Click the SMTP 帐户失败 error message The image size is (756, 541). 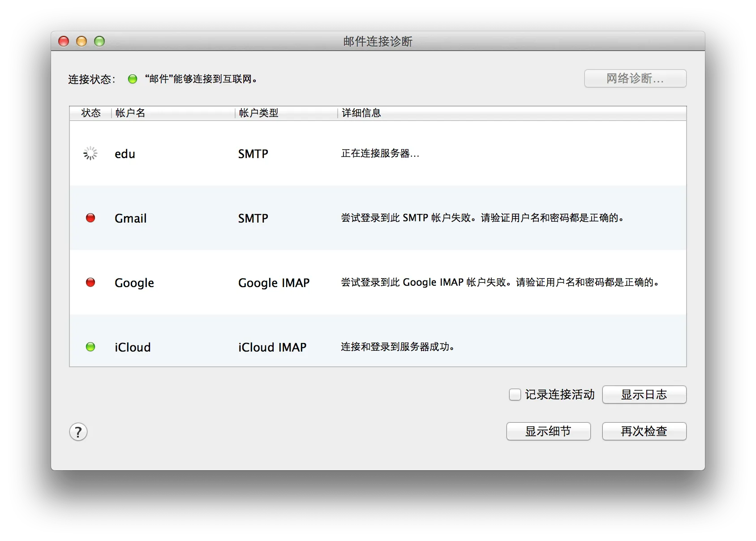482,218
